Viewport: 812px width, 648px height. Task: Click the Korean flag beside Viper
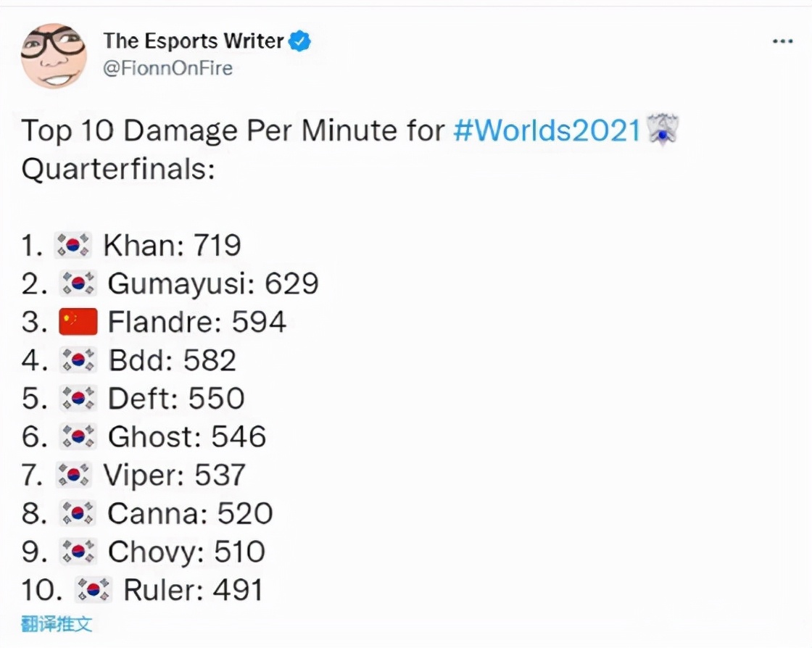73,475
